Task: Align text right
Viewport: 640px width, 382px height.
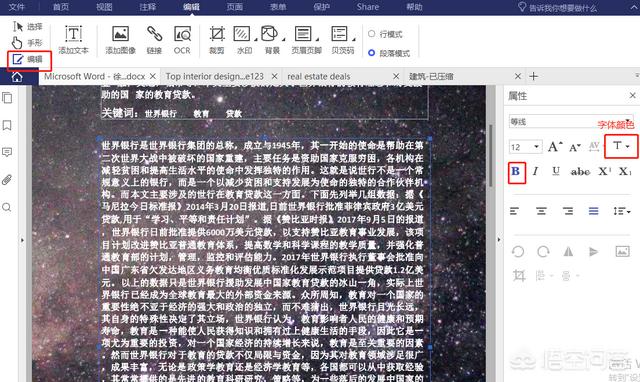Action: tap(567, 211)
